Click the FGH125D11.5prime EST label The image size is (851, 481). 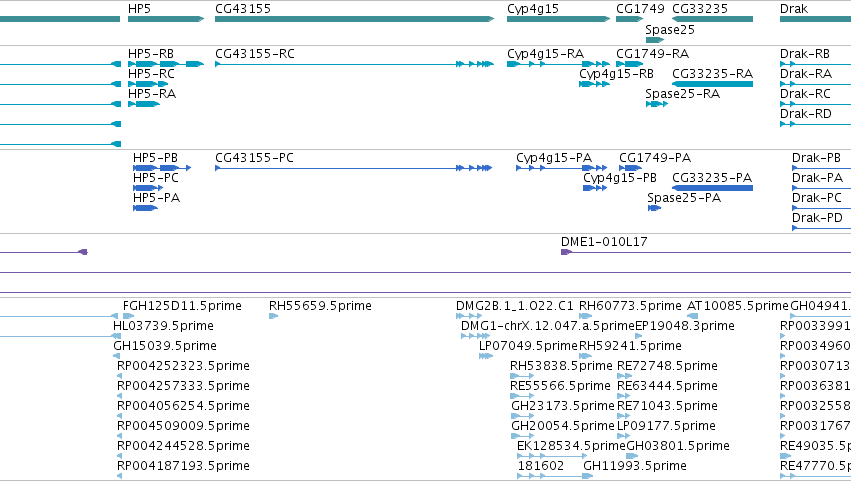click(182, 306)
